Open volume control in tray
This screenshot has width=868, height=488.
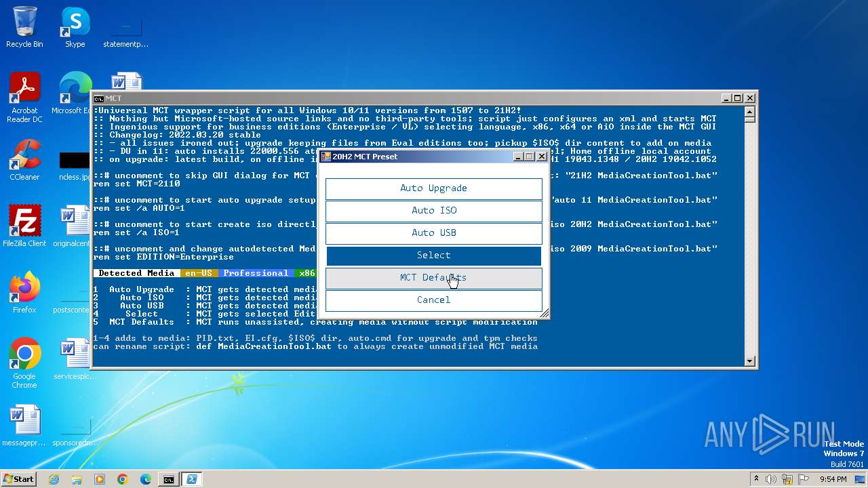point(770,479)
